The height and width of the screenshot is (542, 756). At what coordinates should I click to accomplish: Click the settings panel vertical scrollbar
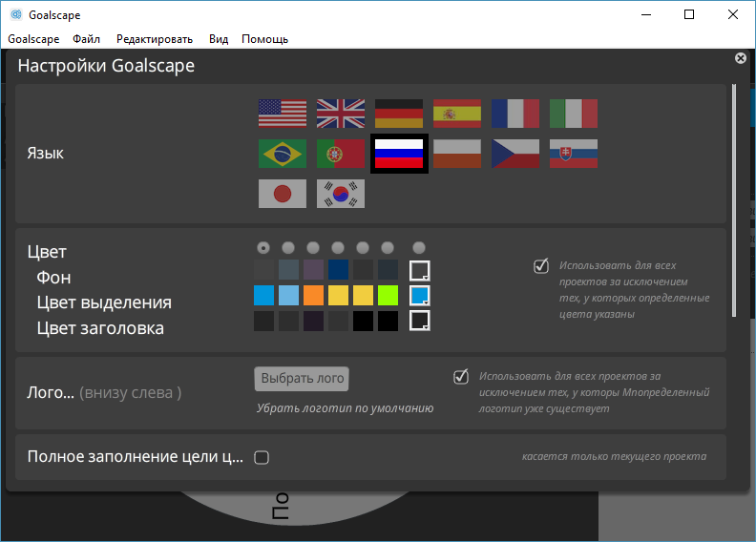tap(734, 200)
